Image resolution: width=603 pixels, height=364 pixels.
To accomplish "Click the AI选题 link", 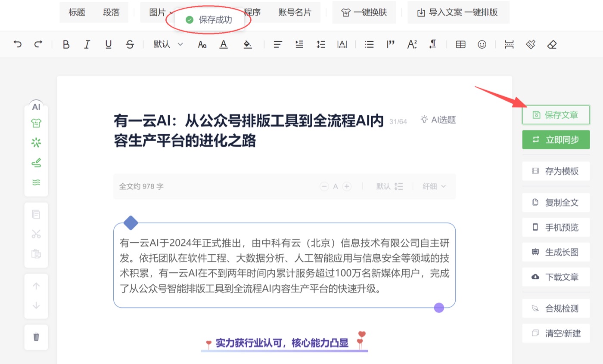I will click(438, 120).
